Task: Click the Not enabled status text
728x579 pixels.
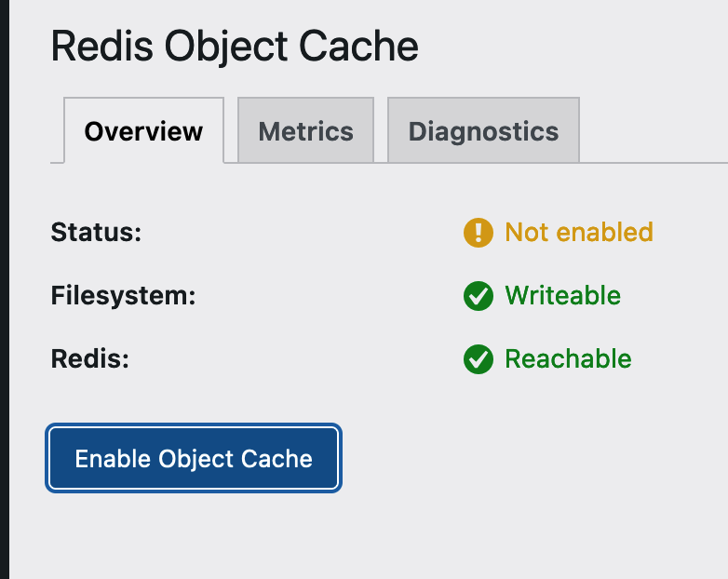Action: pos(578,232)
